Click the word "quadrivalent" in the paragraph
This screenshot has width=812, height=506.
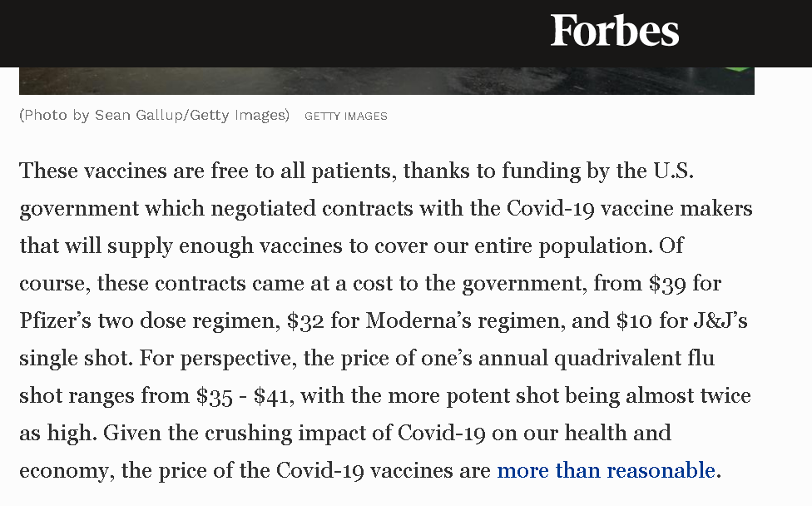click(618, 359)
